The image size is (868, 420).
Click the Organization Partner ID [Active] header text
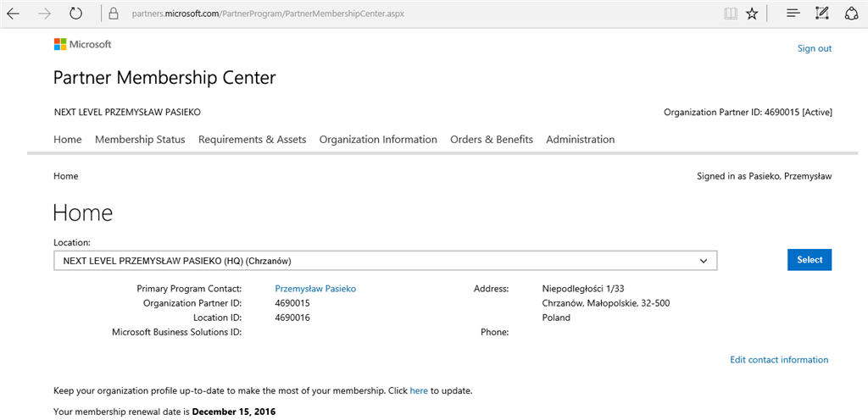(748, 113)
